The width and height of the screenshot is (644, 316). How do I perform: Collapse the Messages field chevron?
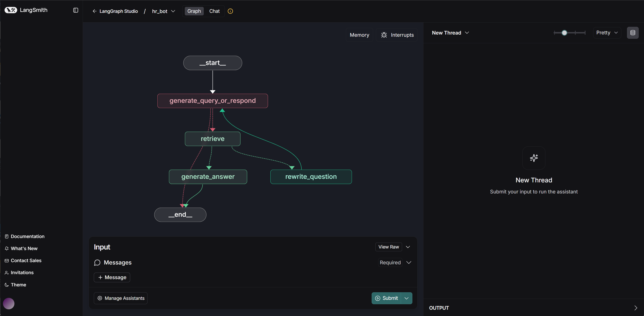[409, 263]
